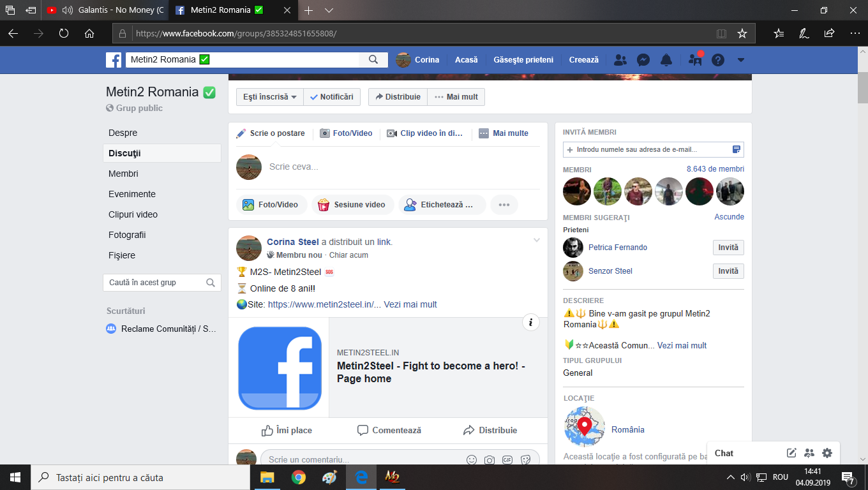
Task: Click 'Sesiune video' button
Action: pos(352,205)
